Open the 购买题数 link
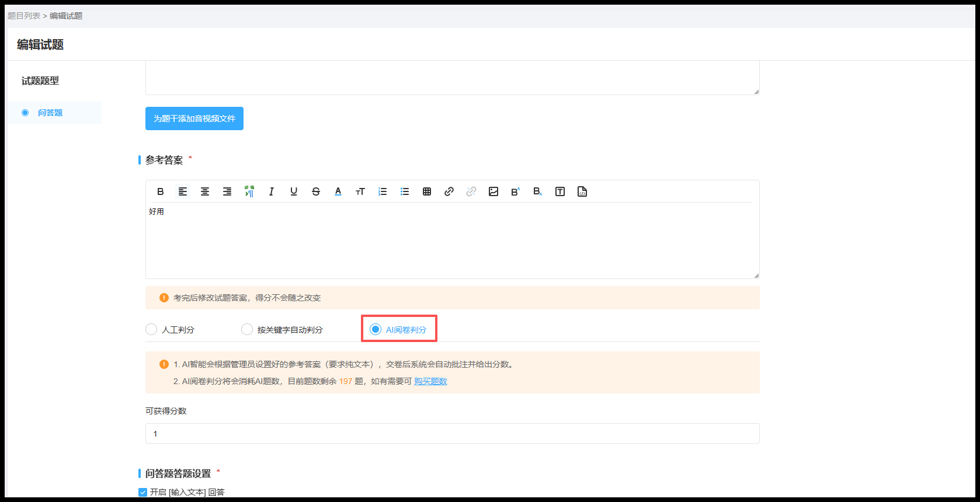Viewport: 980px width, 502px height. (x=430, y=381)
